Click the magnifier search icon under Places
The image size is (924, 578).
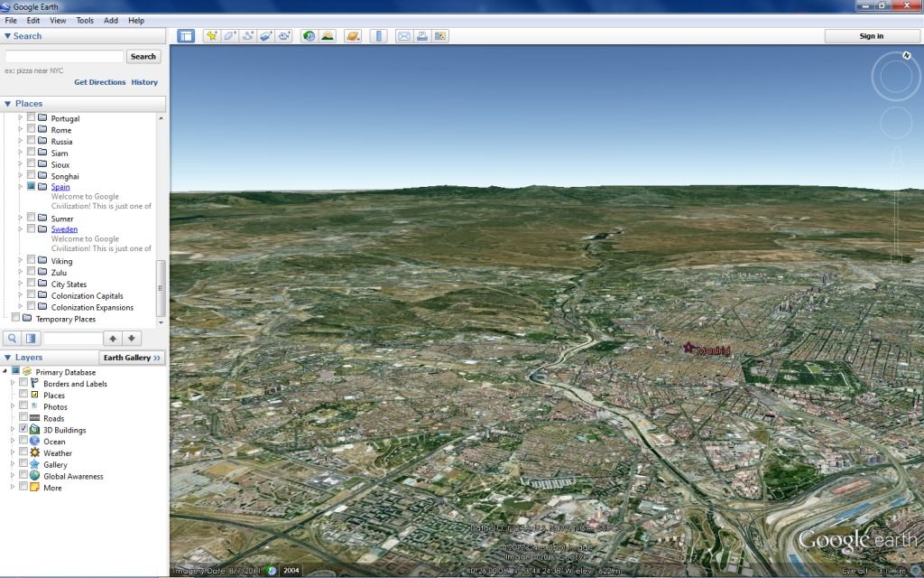click(12, 339)
